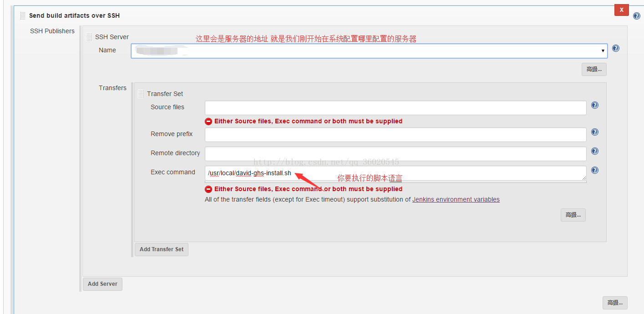Click the Transfer Set drag handle icon
Viewport: 644px width, 314px height.
point(141,94)
